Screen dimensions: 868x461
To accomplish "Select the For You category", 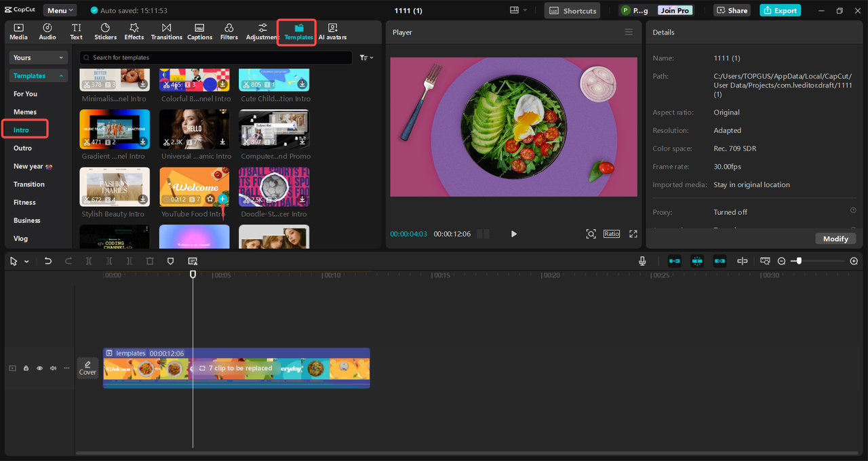I will click(x=25, y=94).
